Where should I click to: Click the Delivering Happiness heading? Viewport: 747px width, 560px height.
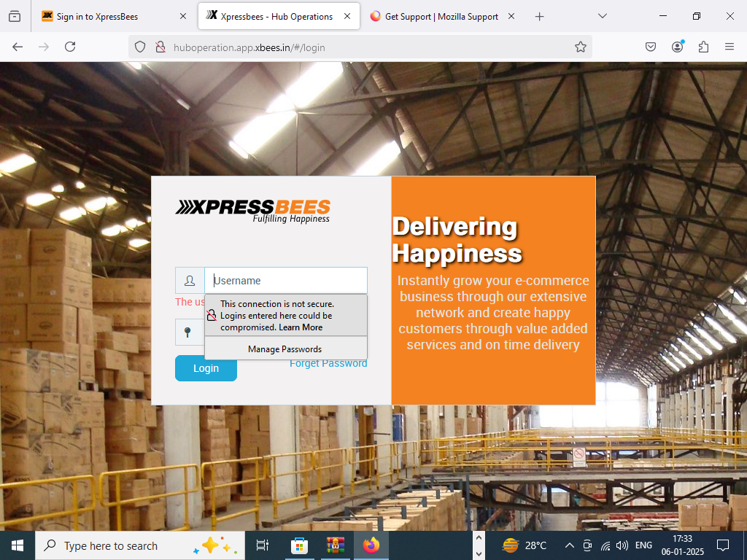tap(457, 239)
